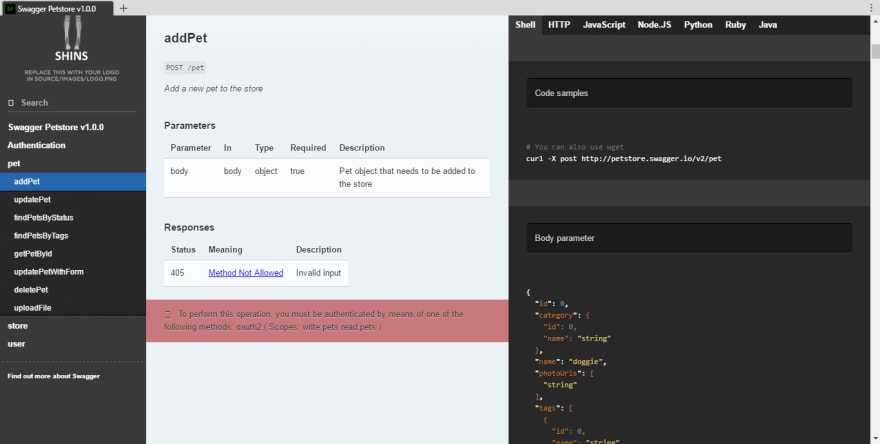Image resolution: width=880 pixels, height=444 pixels.
Task: Click the POST /pet endpoint label
Action: click(x=185, y=67)
